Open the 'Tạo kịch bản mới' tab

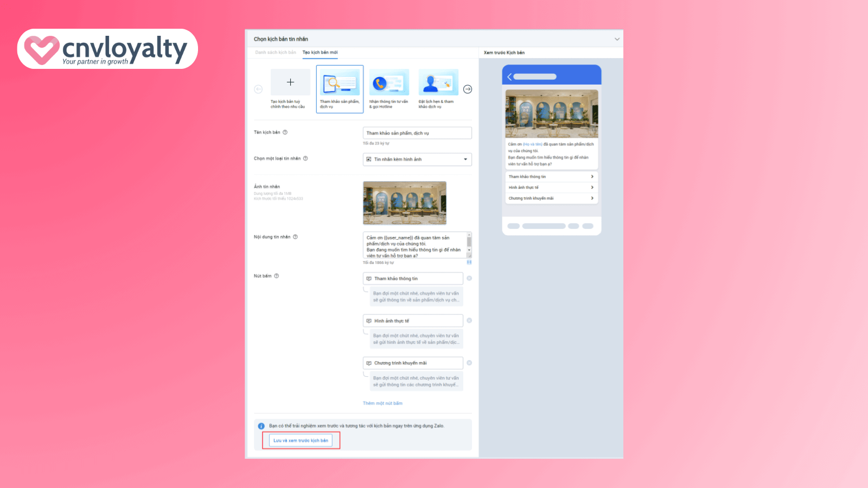320,53
